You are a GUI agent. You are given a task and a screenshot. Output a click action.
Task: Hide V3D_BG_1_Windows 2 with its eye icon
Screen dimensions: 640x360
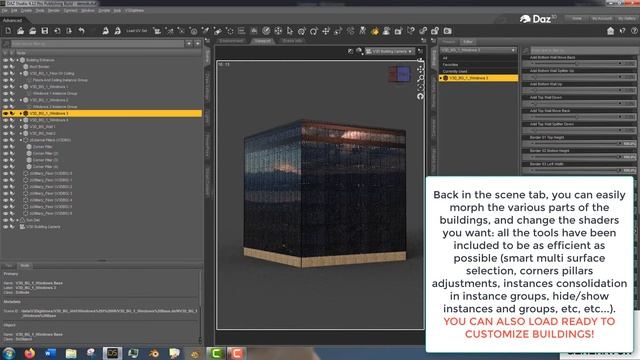pos(5,100)
